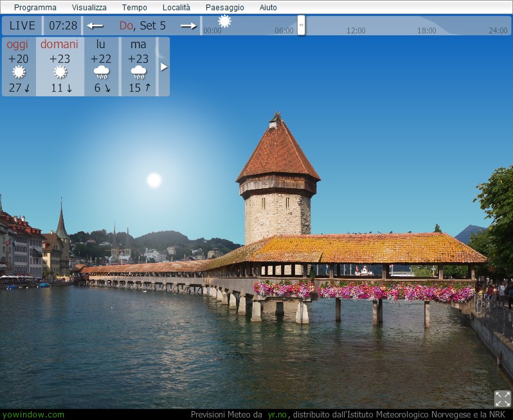Jump to 18:00 on the timeline
Screen dimensions: 513x420
[427, 31]
